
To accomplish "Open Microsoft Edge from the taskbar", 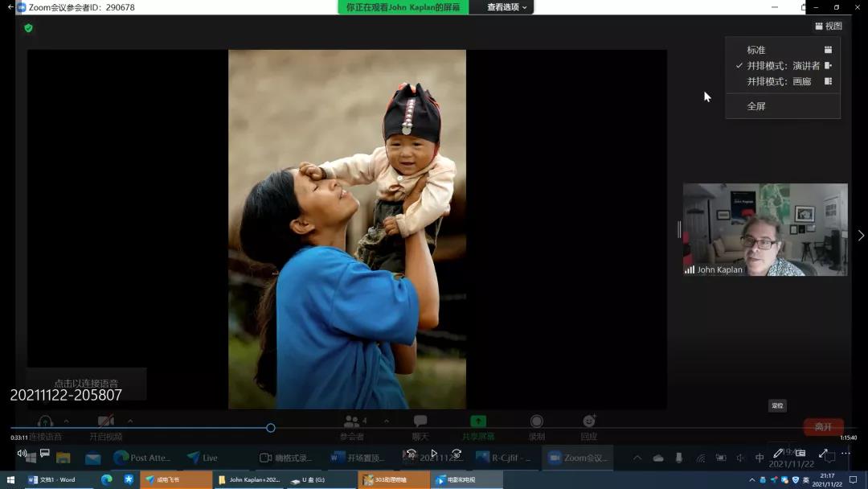I will pyautogui.click(x=106, y=480).
